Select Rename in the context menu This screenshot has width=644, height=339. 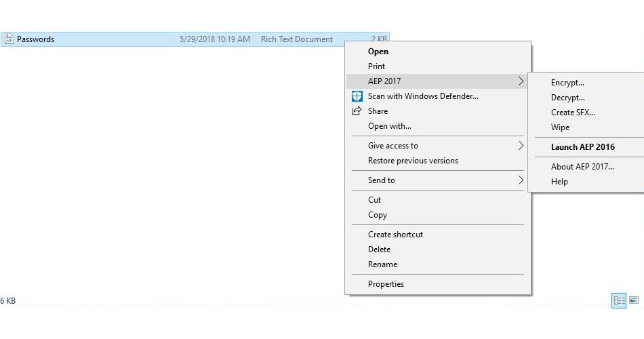(438, 264)
